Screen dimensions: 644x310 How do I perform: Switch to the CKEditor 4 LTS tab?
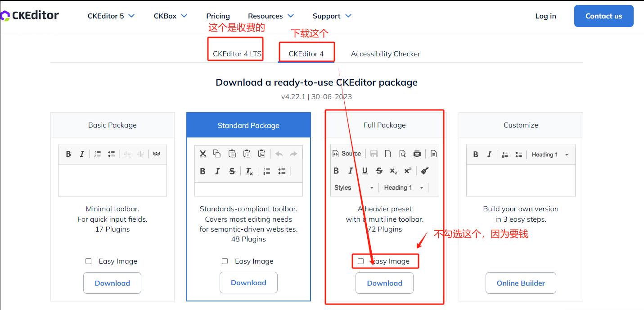click(x=235, y=53)
